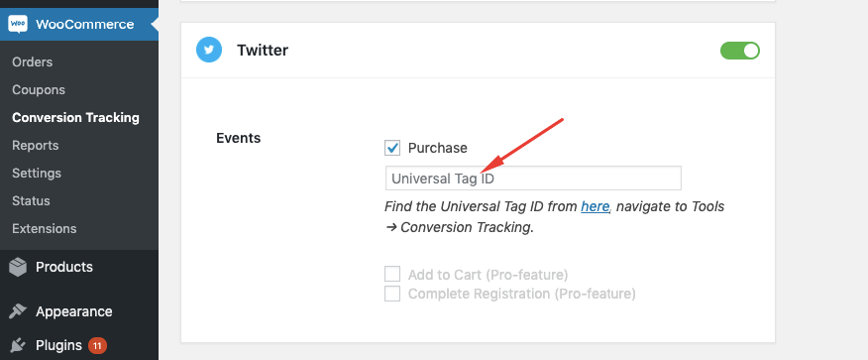Click the Twitter bird icon

(209, 50)
